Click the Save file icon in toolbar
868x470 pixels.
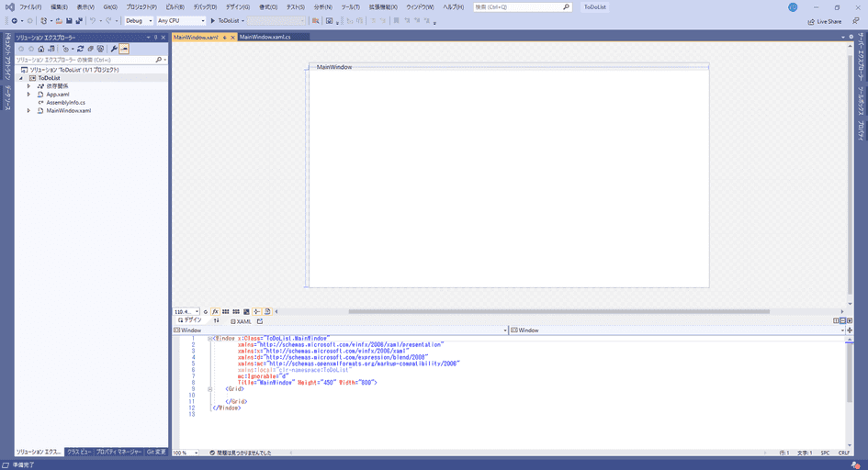[69, 21]
